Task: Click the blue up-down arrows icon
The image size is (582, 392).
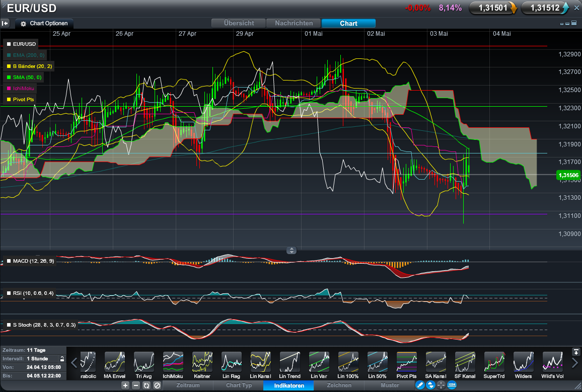Action: [x=430, y=385]
